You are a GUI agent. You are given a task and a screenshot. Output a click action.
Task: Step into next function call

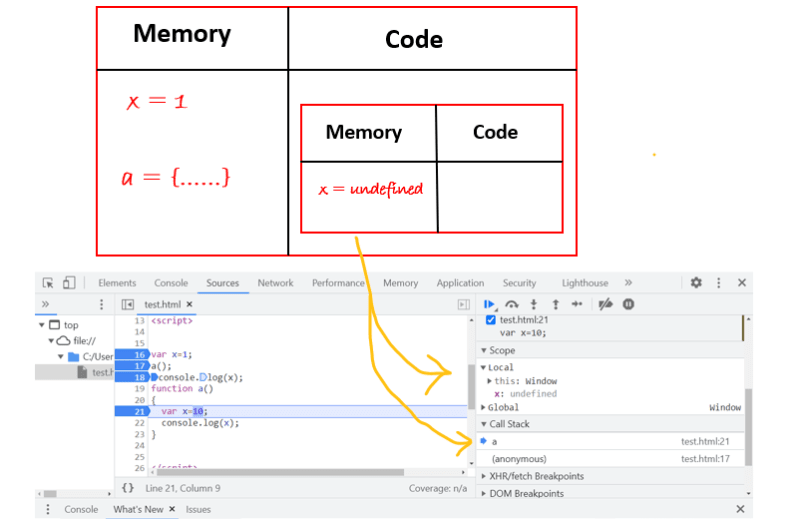click(533, 305)
